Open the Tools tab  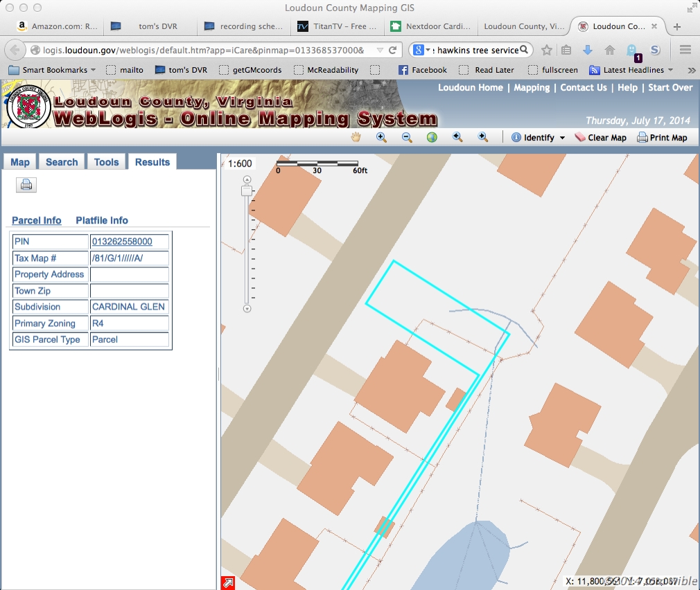106,162
